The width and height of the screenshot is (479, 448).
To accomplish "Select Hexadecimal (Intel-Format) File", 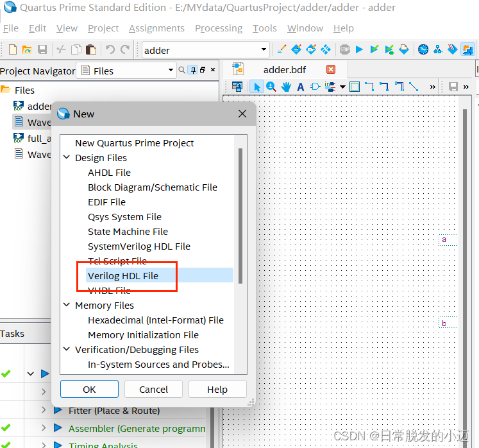I will tap(156, 320).
